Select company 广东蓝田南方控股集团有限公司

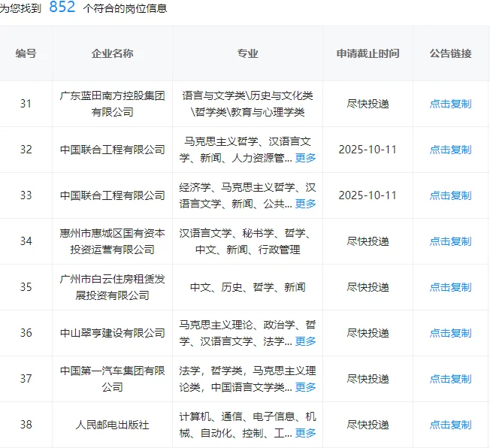click(x=112, y=104)
